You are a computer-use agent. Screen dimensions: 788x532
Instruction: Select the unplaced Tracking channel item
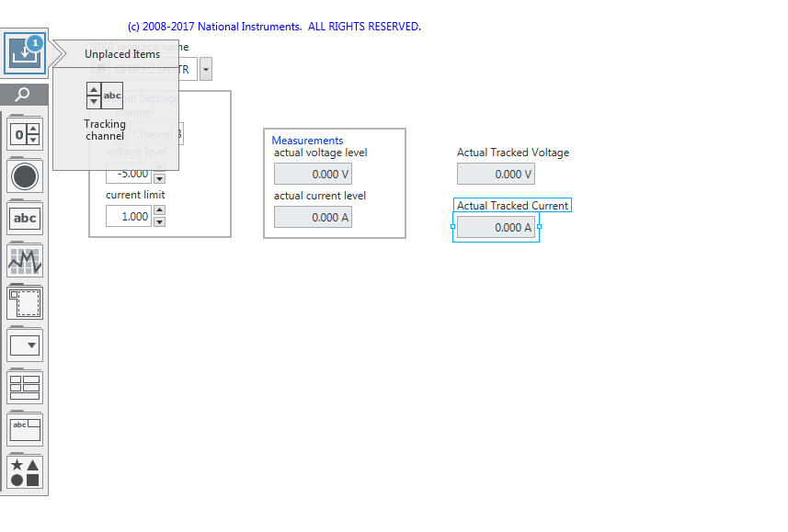coord(105,110)
